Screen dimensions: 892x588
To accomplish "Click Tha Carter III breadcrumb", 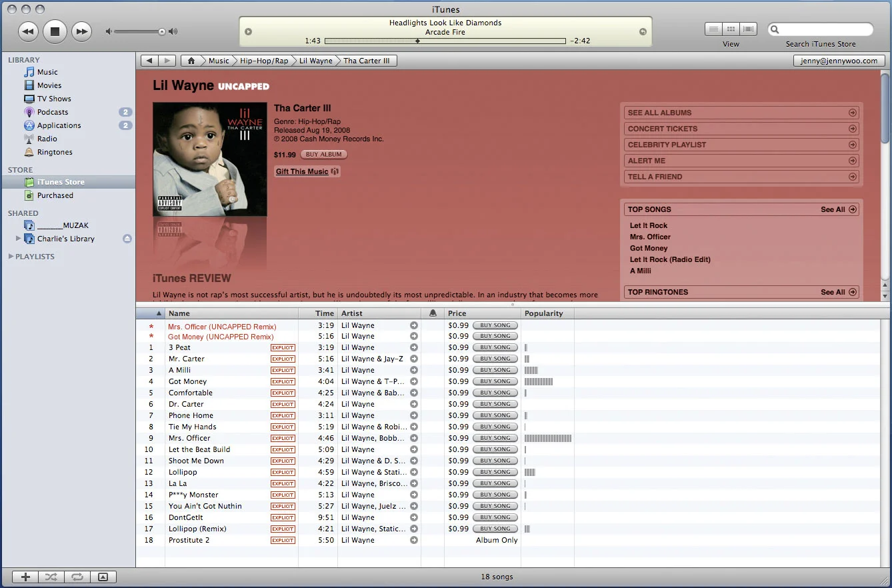I will pyautogui.click(x=367, y=61).
